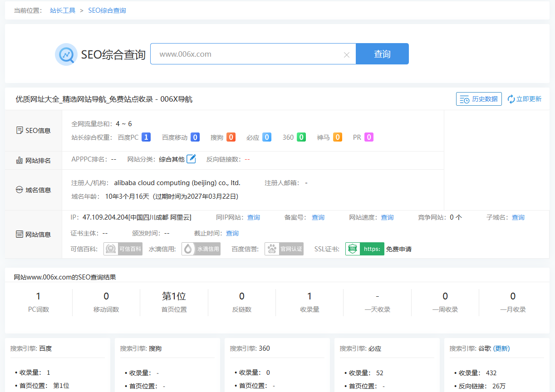Click the 收录量 summary cell
This screenshot has height=392, width=555.
[309, 302]
